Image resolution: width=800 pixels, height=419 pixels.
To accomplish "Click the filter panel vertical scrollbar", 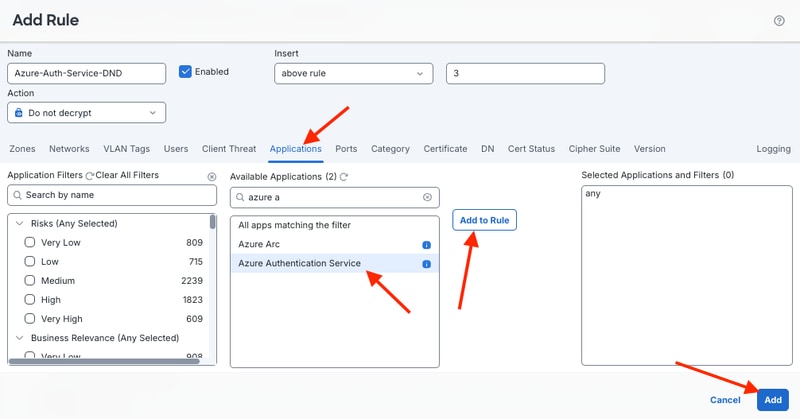I will [x=213, y=223].
